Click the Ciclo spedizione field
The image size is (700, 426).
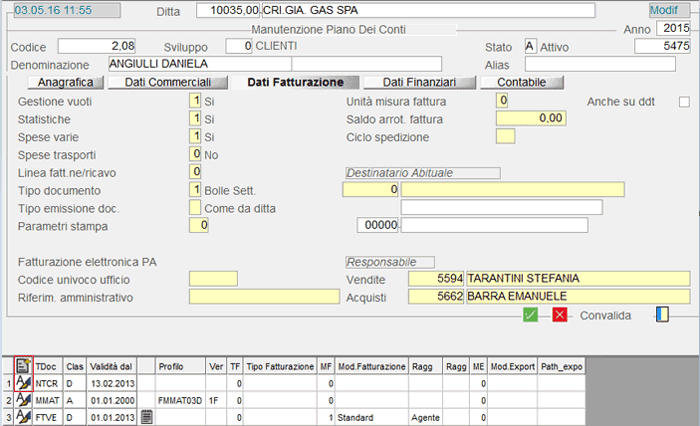tap(505, 136)
